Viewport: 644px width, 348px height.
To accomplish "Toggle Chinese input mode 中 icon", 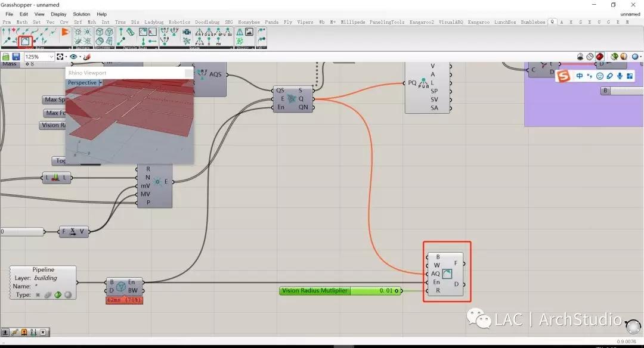I will [580, 76].
